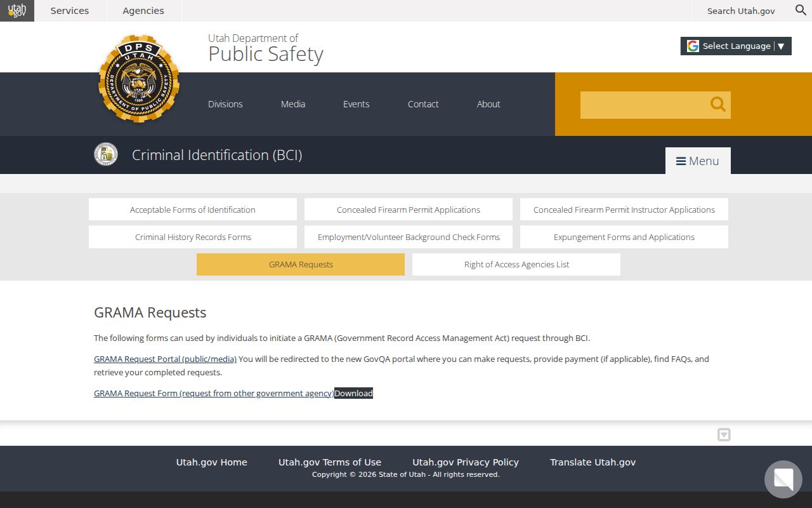Go to the Media navigation item

click(293, 104)
